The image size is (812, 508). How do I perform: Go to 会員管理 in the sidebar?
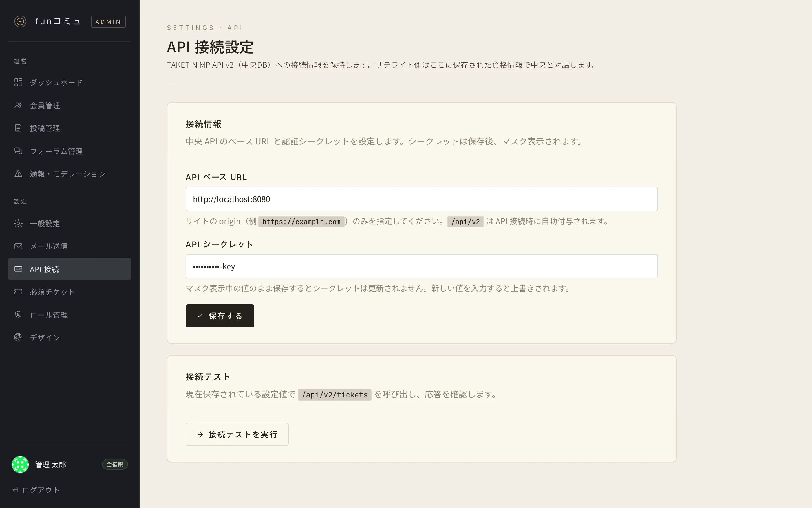(69, 106)
